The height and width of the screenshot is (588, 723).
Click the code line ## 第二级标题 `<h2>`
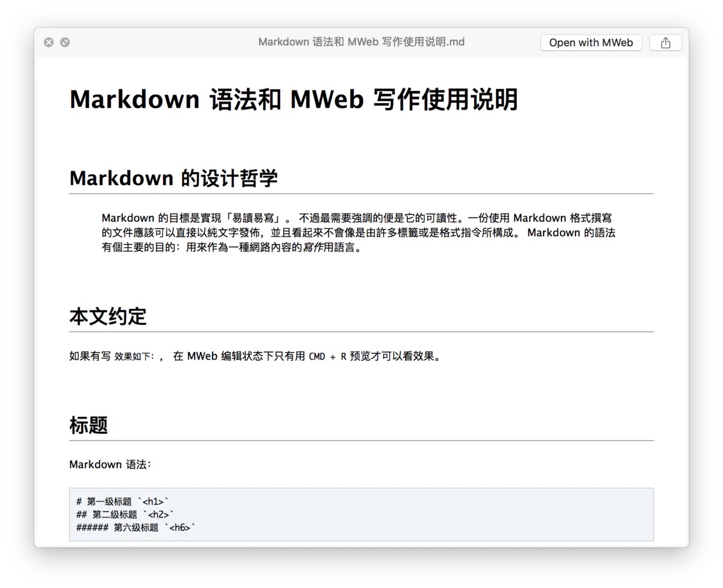pos(125,514)
